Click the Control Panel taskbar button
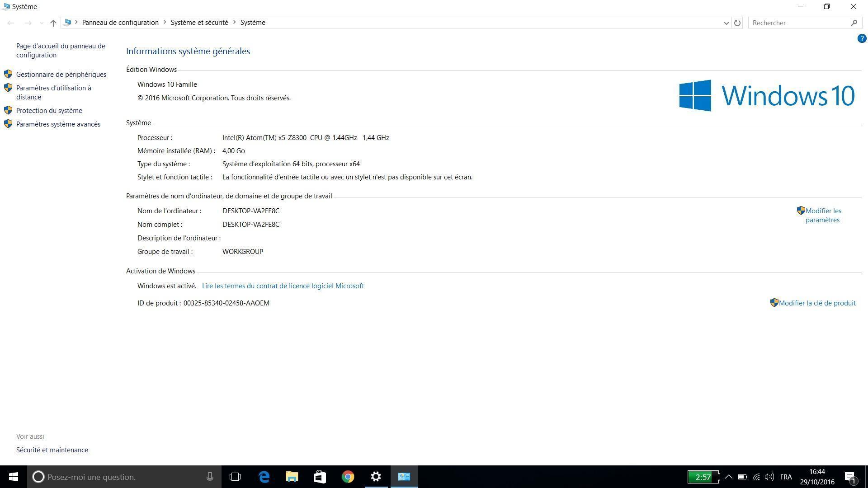Viewport: 868px width, 488px height. pyautogui.click(x=404, y=477)
